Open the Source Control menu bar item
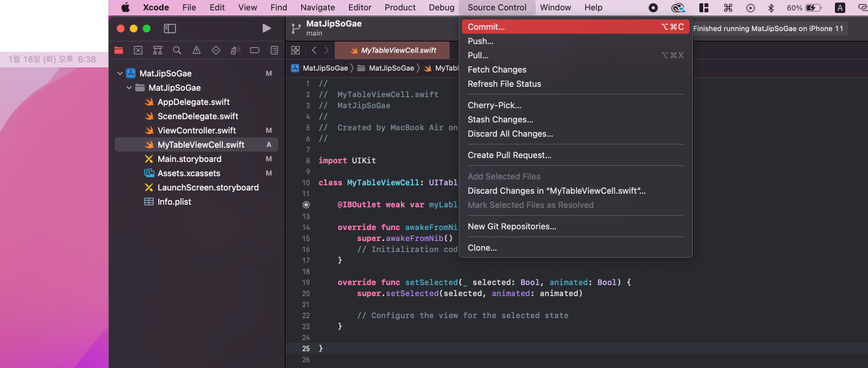868x368 pixels. (497, 7)
